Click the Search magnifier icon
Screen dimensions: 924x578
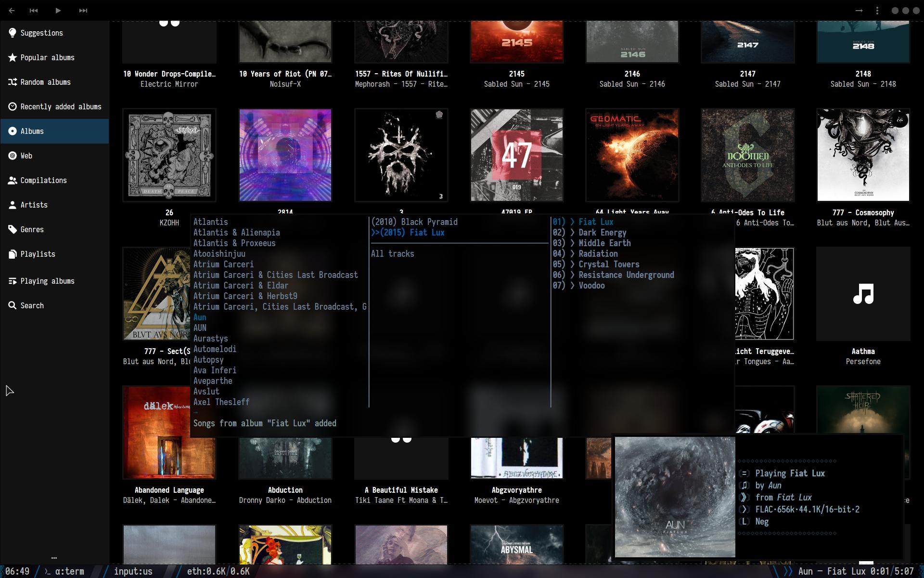[13, 305]
